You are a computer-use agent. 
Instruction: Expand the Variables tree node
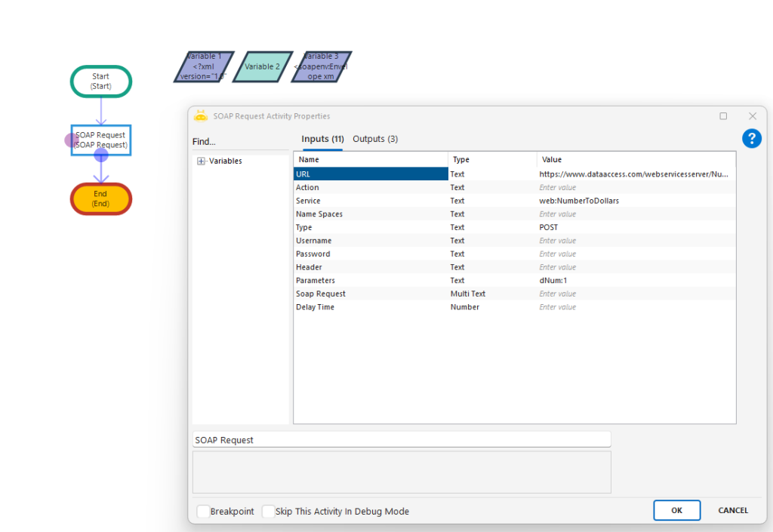pyautogui.click(x=201, y=161)
